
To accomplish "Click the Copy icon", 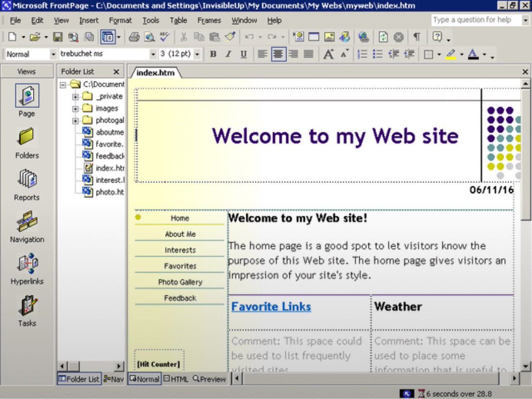I will tap(199, 37).
